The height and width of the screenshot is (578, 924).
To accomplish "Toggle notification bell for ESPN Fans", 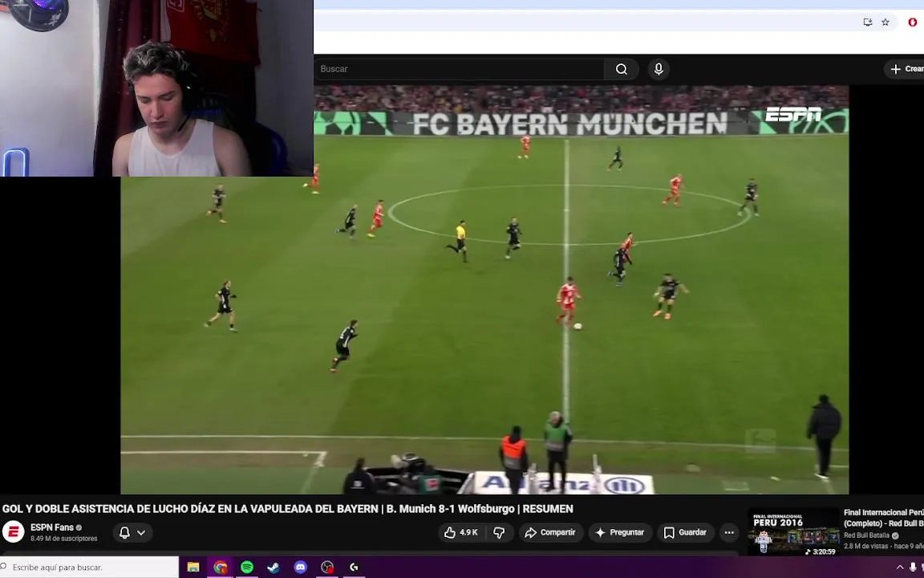I will tap(124, 532).
